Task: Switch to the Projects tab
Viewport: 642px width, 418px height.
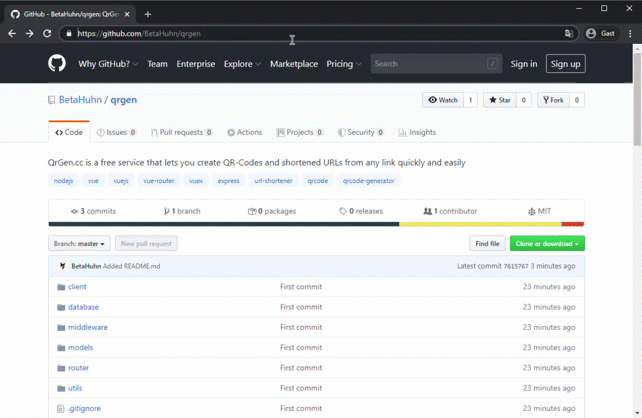Action: pos(300,132)
